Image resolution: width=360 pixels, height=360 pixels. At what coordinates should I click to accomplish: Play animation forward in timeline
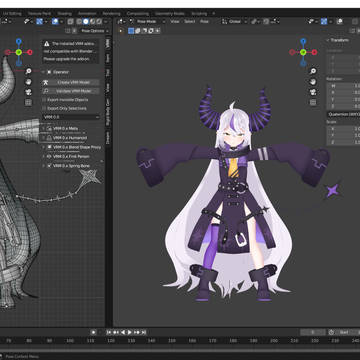pyautogui.click(x=130, y=332)
